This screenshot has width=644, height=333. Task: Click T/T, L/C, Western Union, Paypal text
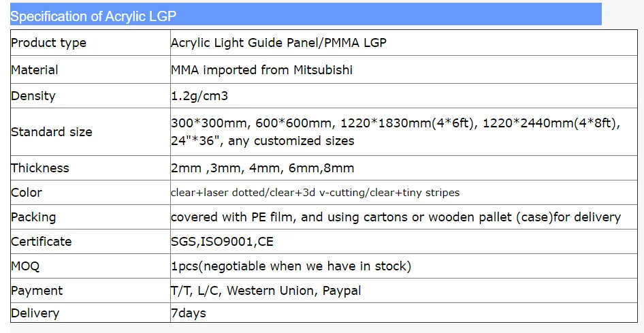(266, 291)
